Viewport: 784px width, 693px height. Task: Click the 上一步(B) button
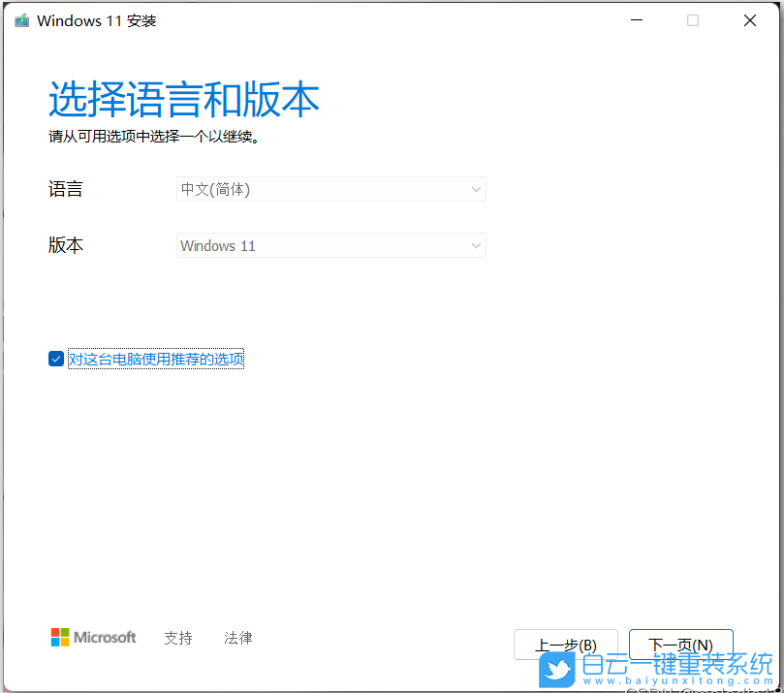pos(565,644)
